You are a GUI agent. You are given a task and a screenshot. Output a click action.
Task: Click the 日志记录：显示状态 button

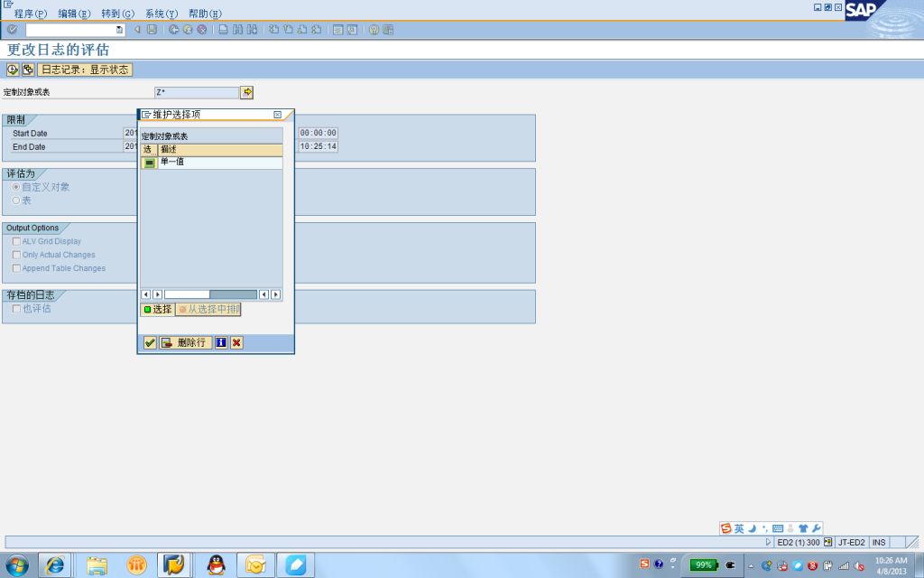click(85, 70)
